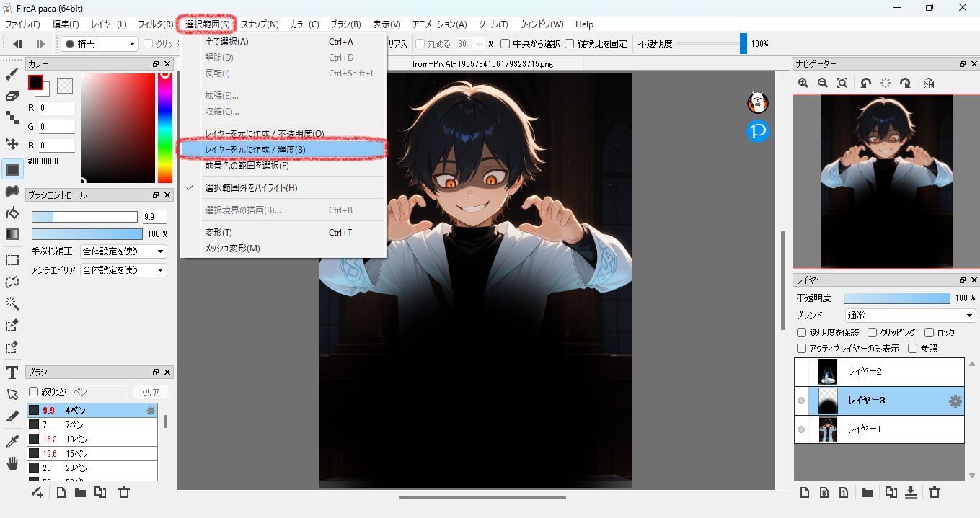Select the Move tool
Image resolution: width=980 pixels, height=518 pixels.
point(12,143)
